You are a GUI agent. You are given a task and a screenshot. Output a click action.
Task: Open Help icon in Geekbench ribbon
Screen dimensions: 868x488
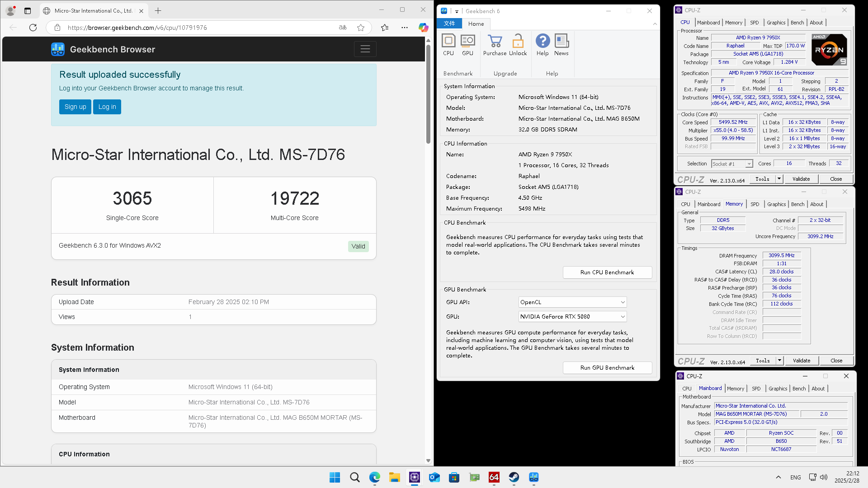click(x=542, y=45)
